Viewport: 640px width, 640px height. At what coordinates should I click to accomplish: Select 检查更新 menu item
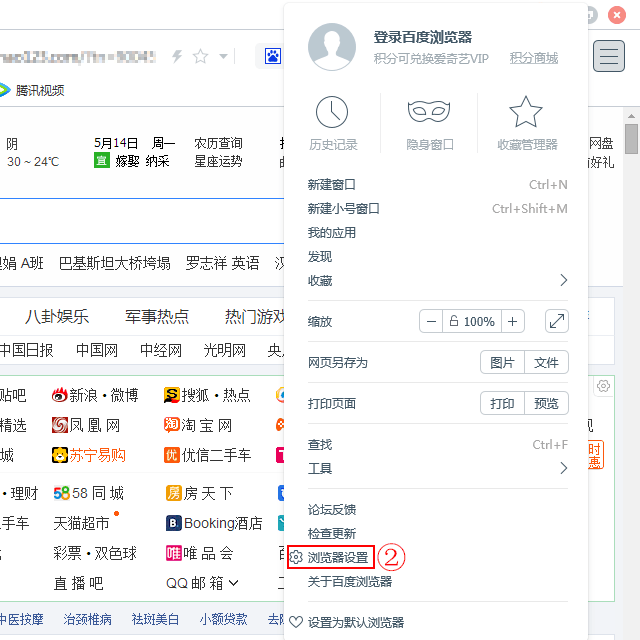331,533
